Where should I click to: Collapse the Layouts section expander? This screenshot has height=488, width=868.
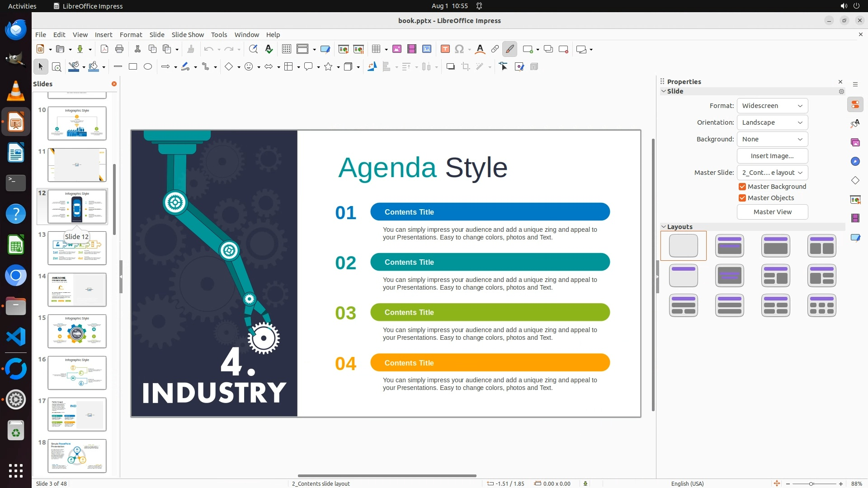pyautogui.click(x=664, y=227)
